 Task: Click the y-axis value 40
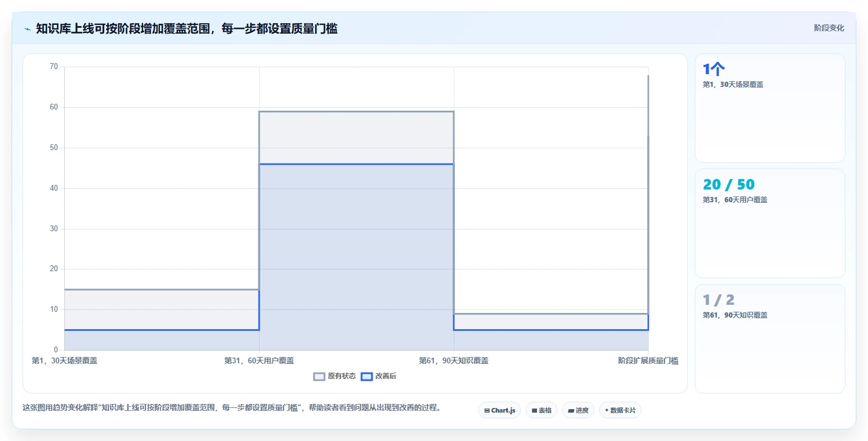[x=54, y=188]
